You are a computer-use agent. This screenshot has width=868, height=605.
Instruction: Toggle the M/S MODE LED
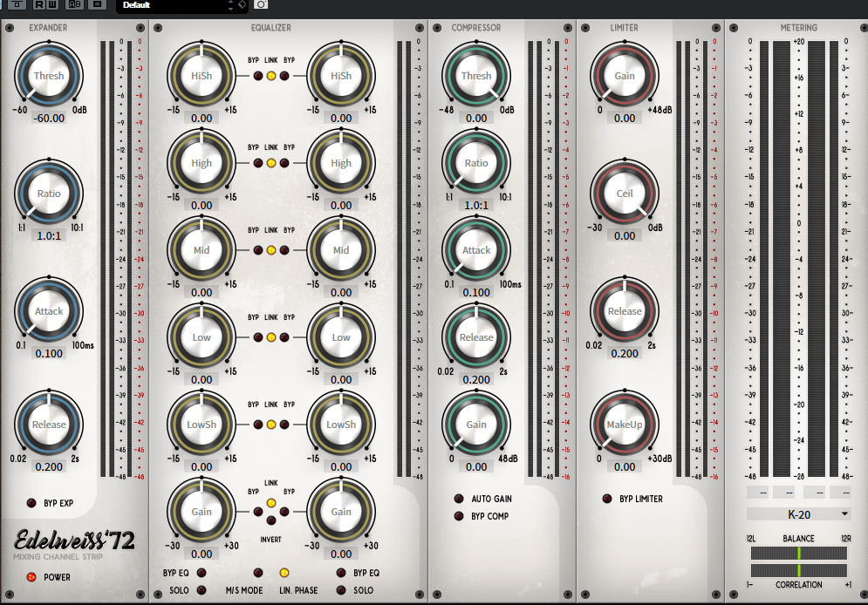[257, 573]
